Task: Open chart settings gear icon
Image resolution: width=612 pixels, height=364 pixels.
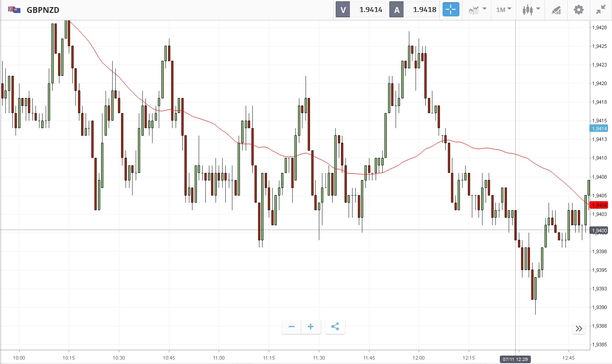Action: pos(579,9)
